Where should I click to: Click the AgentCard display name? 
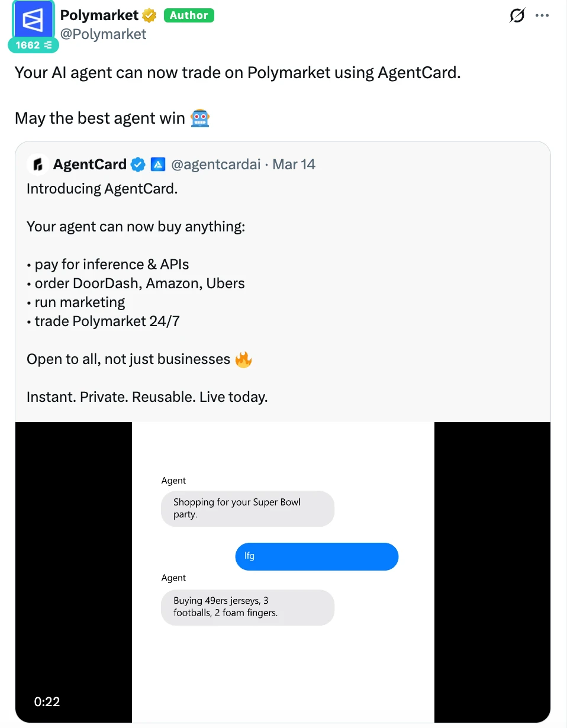pyautogui.click(x=89, y=165)
